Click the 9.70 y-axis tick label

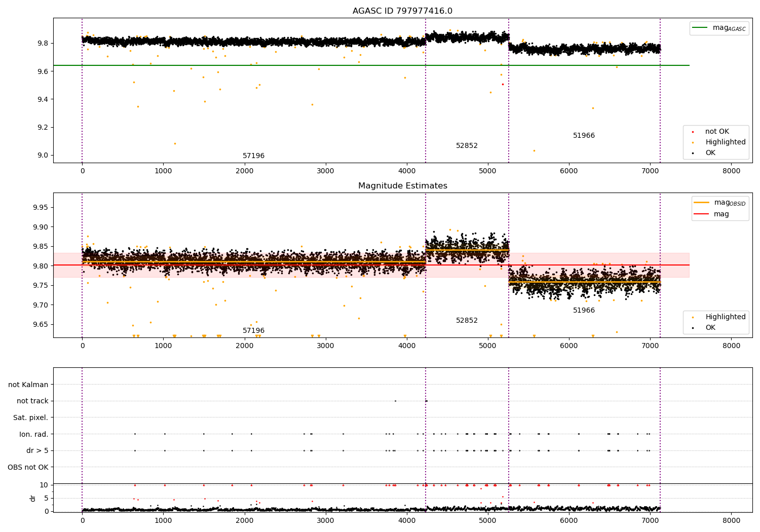point(41,305)
